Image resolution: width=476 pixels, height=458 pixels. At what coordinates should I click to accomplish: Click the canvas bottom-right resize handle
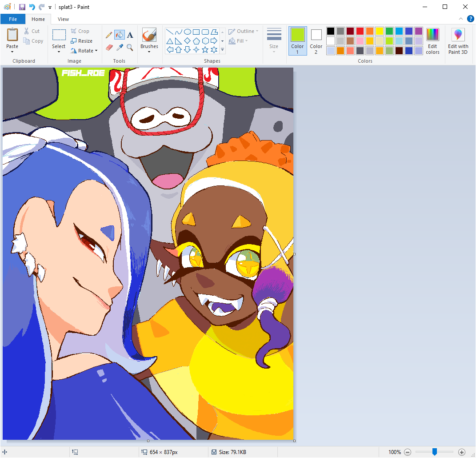pos(295,441)
